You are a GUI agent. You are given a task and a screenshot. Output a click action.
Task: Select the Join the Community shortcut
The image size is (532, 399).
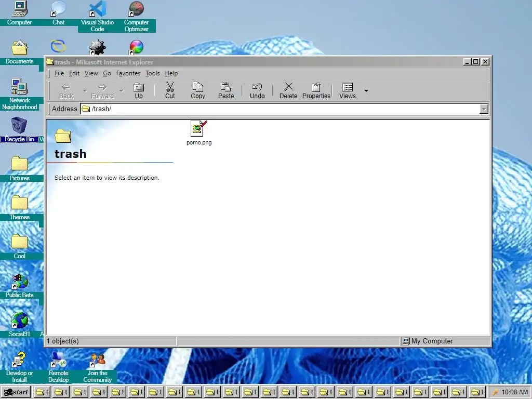click(97, 367)
